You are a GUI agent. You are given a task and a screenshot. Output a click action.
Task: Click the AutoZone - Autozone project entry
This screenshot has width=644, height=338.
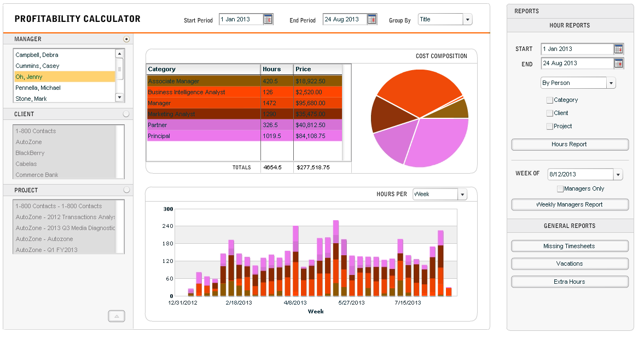(65, 239)
